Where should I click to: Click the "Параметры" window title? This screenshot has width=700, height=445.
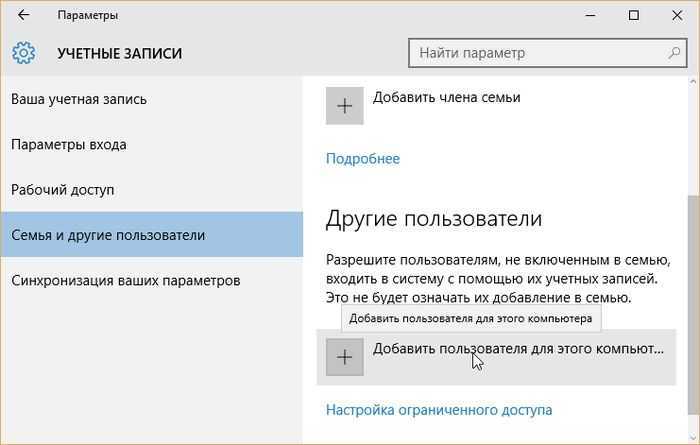88,15
